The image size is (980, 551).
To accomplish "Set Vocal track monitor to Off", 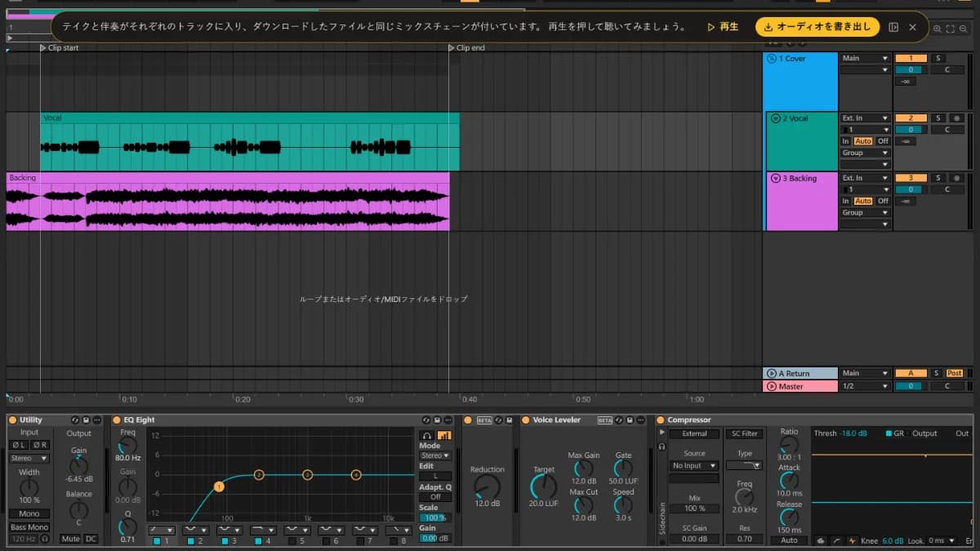I will [x=883, y=141].
